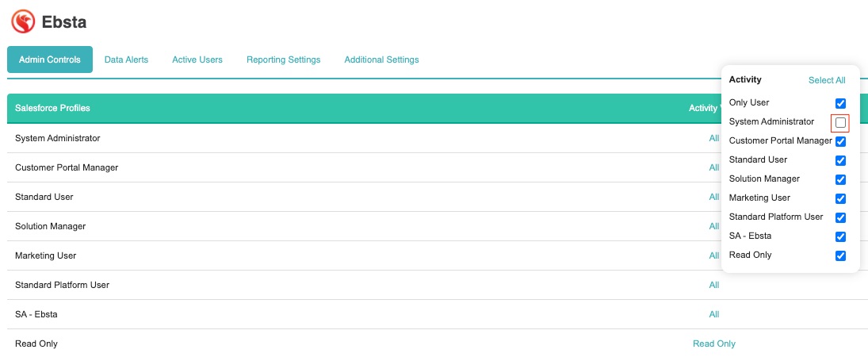Uncheck the Read Only checkbox in the panel

[840, 255]
